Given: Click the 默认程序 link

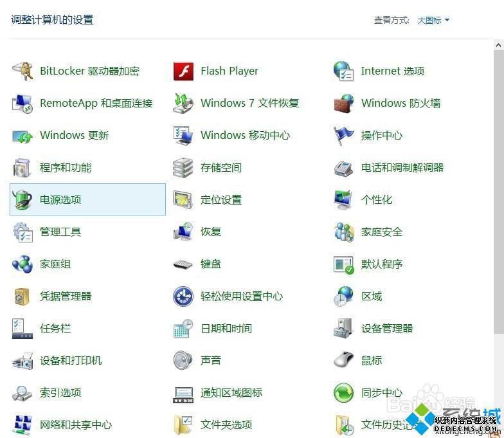Looking at the screenshot, I should click(x=381, y=264).
